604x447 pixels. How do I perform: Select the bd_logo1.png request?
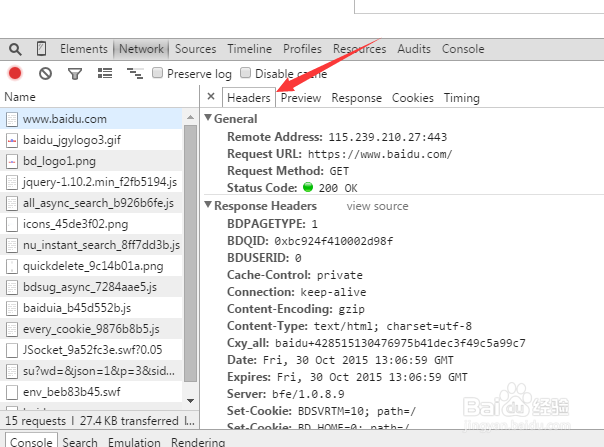point(91,161)
